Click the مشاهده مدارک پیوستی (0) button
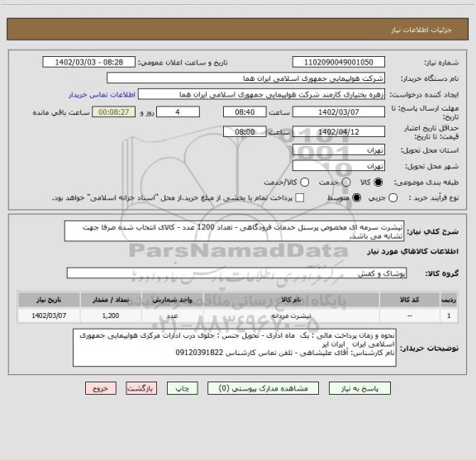Viewport: 476px width, 460px height. point(263,388)
